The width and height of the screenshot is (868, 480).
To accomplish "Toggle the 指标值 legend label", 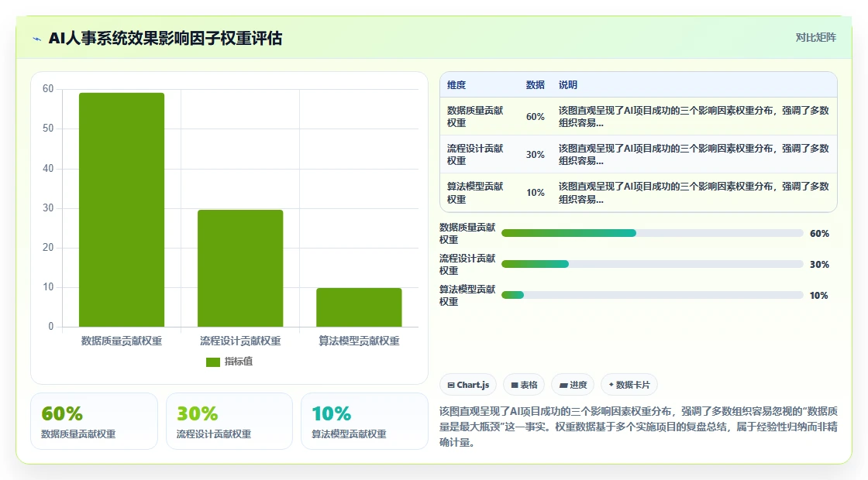I will coord(239,361).
